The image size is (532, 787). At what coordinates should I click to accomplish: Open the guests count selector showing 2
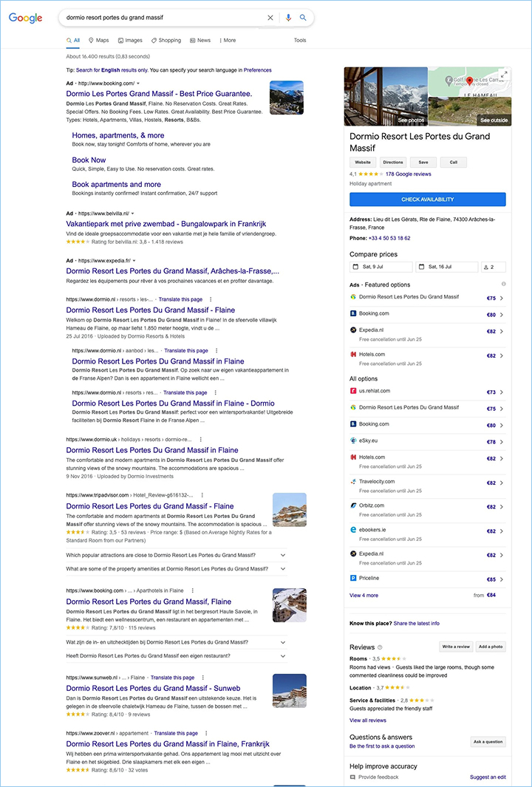tap(494, 267)
